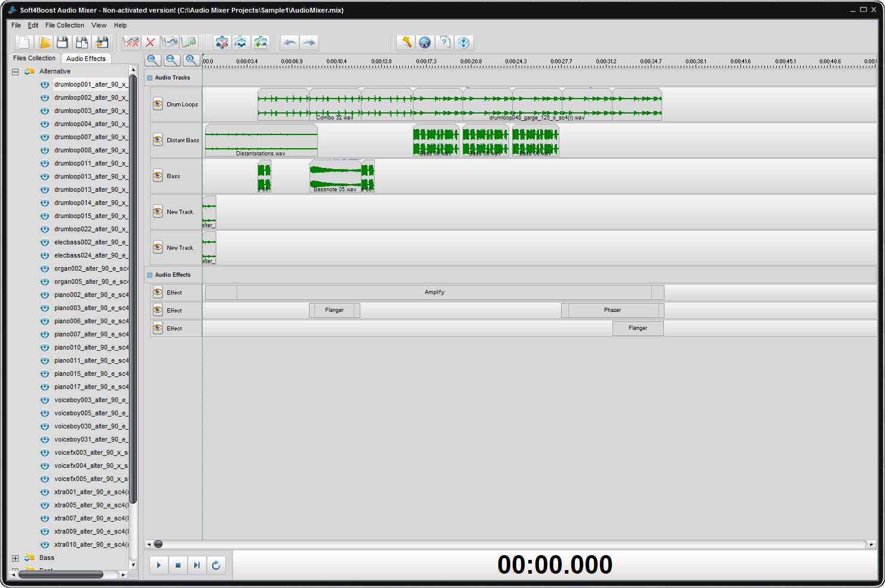Viewport: 885px width, 588px height.
Task: Open the File Collection menu
Action: 65,25
